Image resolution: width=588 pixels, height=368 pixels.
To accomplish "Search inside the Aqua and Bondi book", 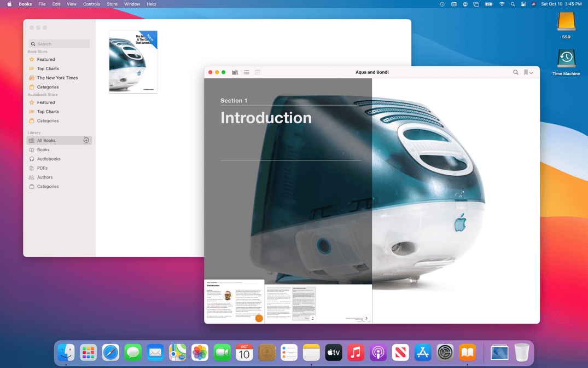I will point(516,72).
